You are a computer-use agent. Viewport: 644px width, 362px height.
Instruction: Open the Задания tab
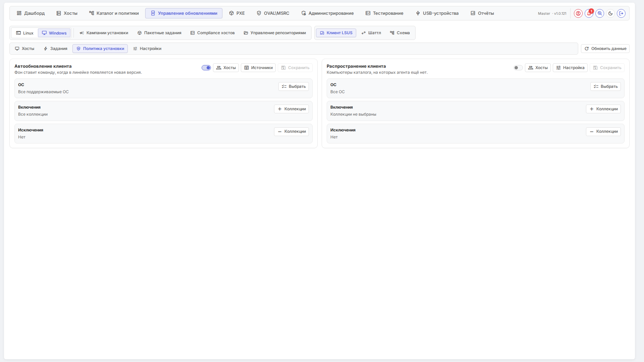point(55,49)
